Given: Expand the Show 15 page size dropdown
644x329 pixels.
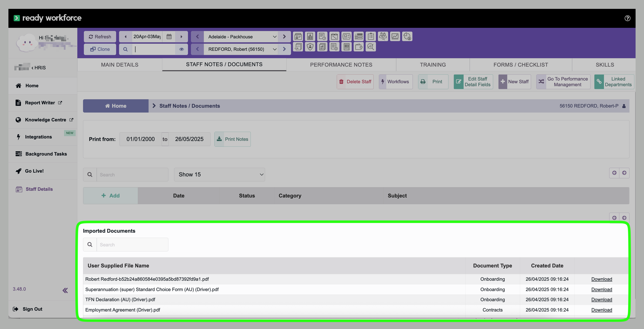Looking at the screenshot, I should pos(219,175).
